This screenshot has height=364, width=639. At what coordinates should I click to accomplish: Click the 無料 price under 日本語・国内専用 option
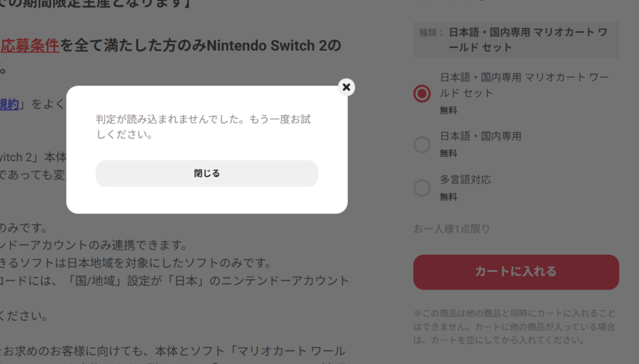[448, 154]
